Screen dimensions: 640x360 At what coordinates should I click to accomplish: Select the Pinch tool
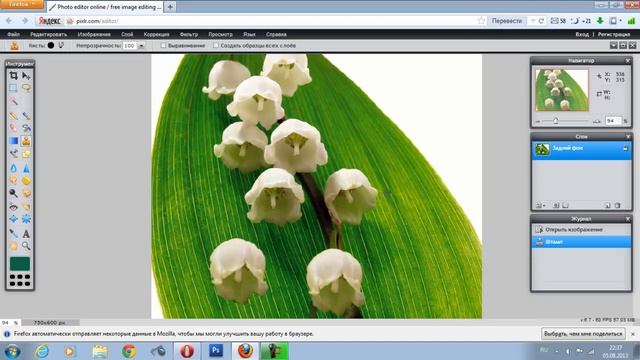[26, 219]
